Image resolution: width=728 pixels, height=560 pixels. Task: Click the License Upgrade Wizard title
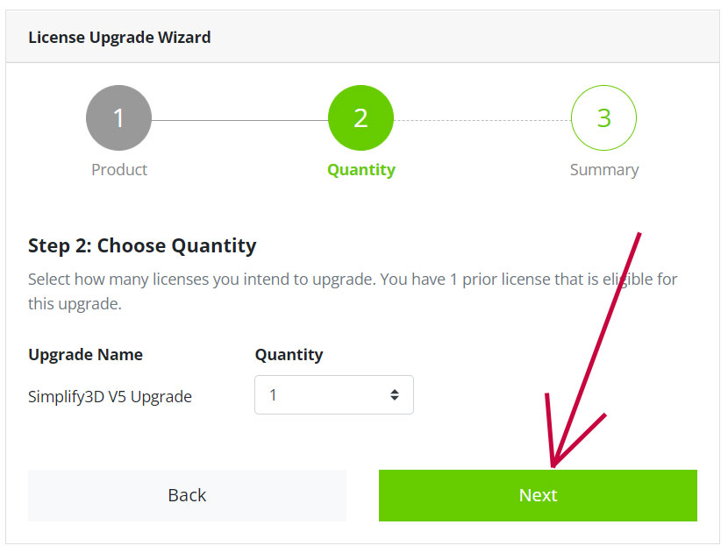coord(119,38)
